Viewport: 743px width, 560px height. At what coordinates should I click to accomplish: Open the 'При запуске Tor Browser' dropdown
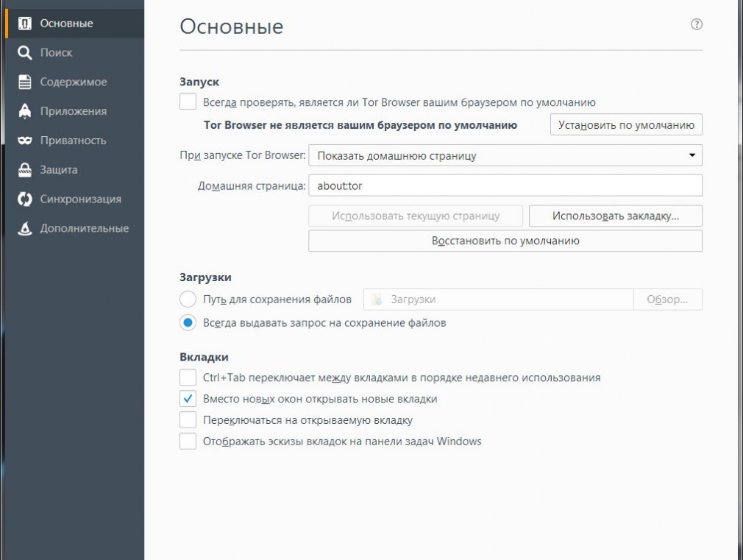coord(505,155)
